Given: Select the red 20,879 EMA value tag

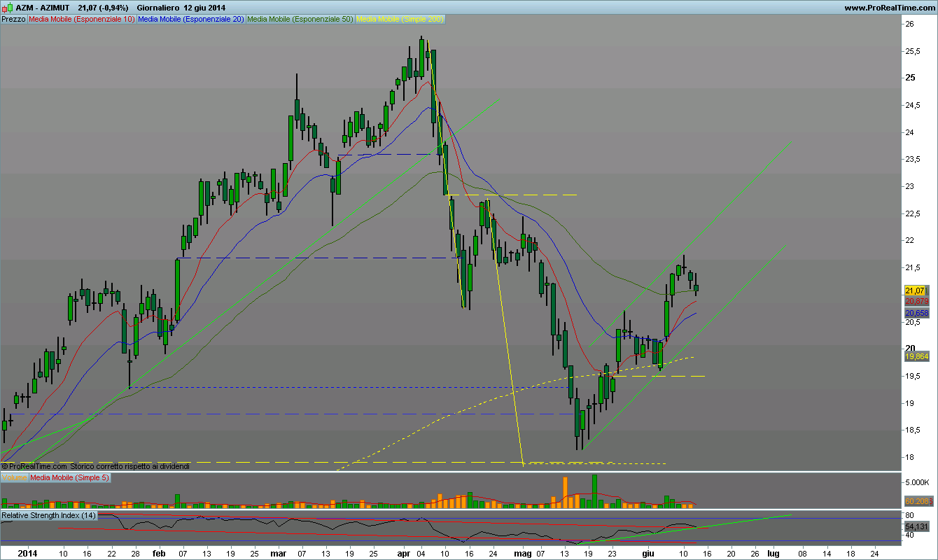Looking at the screenshot, I should coord(916,301).
